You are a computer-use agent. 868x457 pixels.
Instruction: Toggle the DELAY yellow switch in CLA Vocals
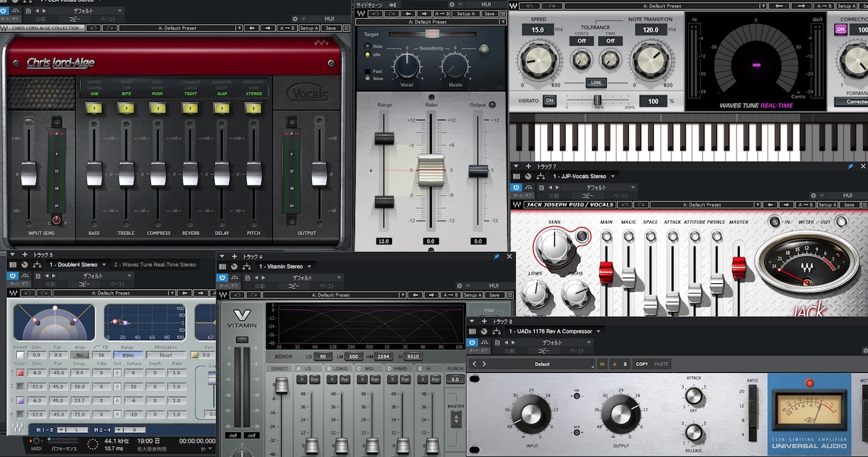tap(222, 108)
